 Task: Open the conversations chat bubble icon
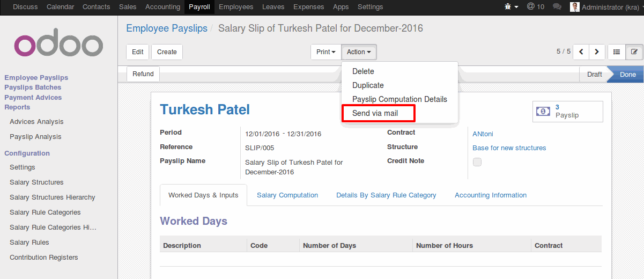click(557, 7)
